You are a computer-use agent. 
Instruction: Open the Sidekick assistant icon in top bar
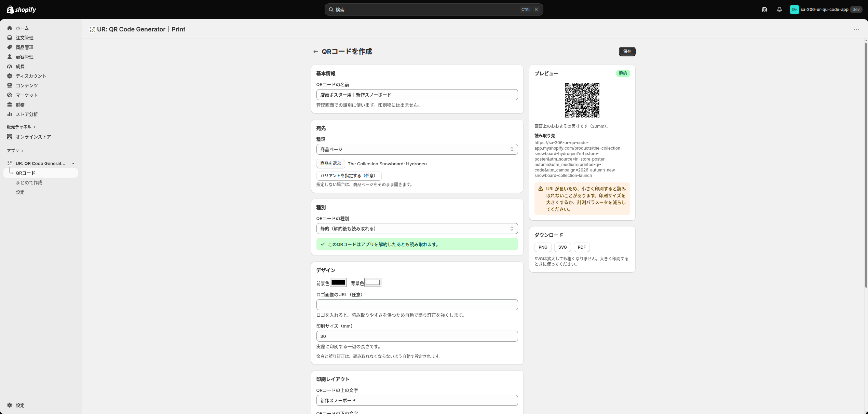[764, 10]
